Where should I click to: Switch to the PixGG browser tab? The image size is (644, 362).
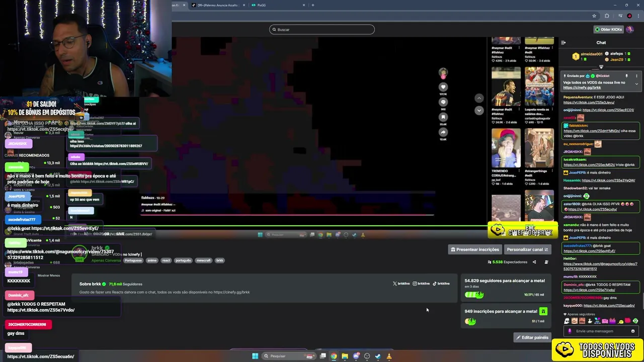tap(277, 5)
